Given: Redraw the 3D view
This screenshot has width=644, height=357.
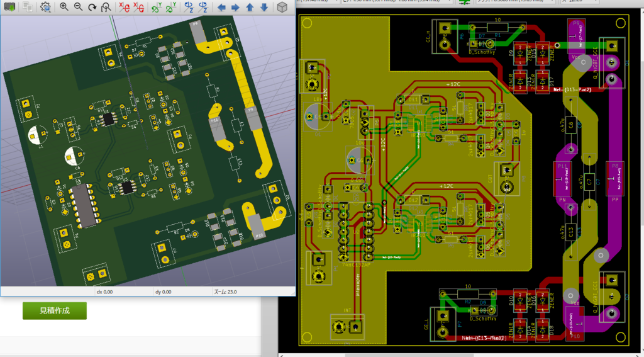Looking at the screenshot, I should [92, 6].
